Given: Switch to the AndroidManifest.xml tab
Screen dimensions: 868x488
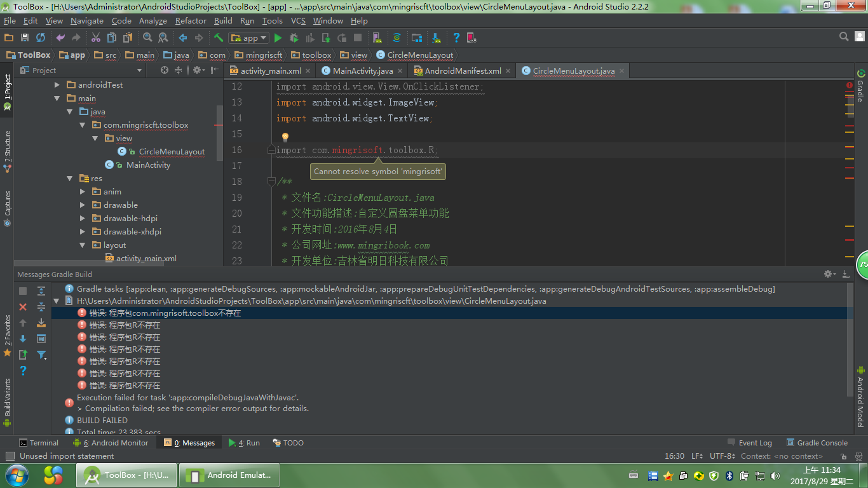Looking at the screenshot, I should tap(463, 71).
